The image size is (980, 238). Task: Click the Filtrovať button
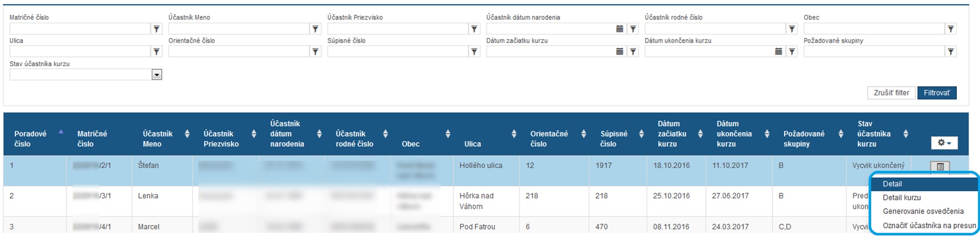pyautogui.click(x=936, y=93)
